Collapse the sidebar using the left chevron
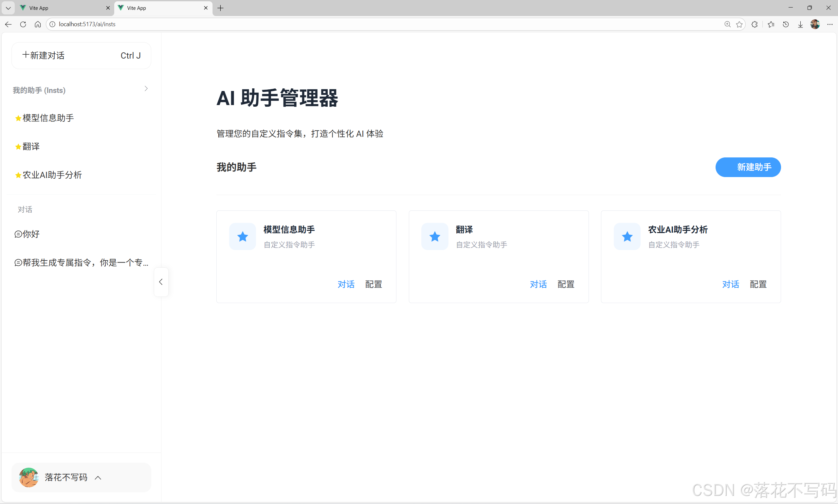838x504 pixels. coord(161,281)
